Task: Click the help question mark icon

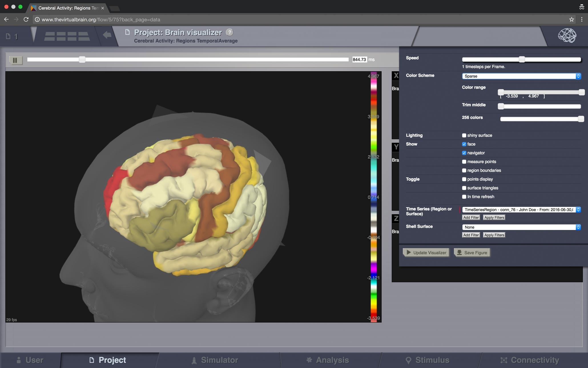Action: click(229, 32)
